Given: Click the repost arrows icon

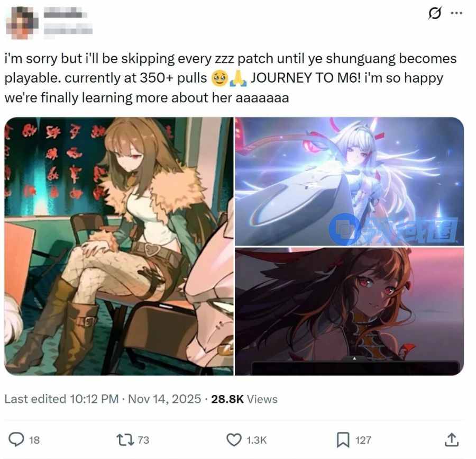Looking at the screenshot, I should click(125, 439).
